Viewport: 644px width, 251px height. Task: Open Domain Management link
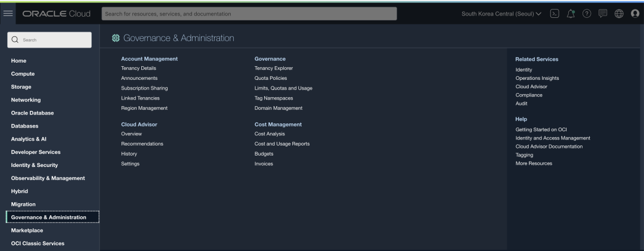tap(278, 108)
